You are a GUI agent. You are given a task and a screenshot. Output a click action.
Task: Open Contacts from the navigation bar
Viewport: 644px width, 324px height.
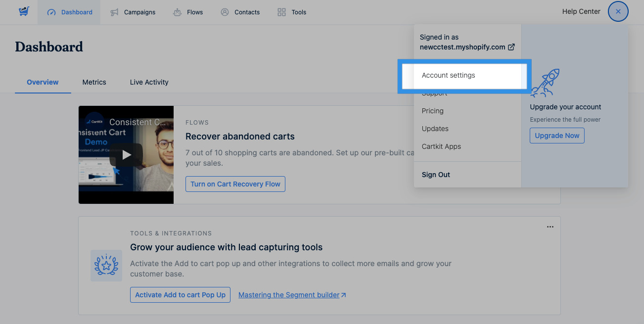tap(240, 12)
